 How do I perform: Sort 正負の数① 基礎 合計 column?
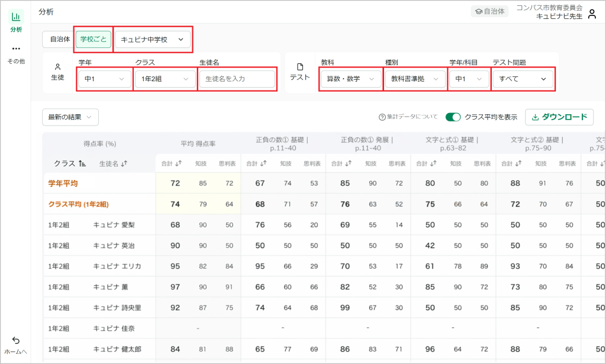click(x=263, y=164)
